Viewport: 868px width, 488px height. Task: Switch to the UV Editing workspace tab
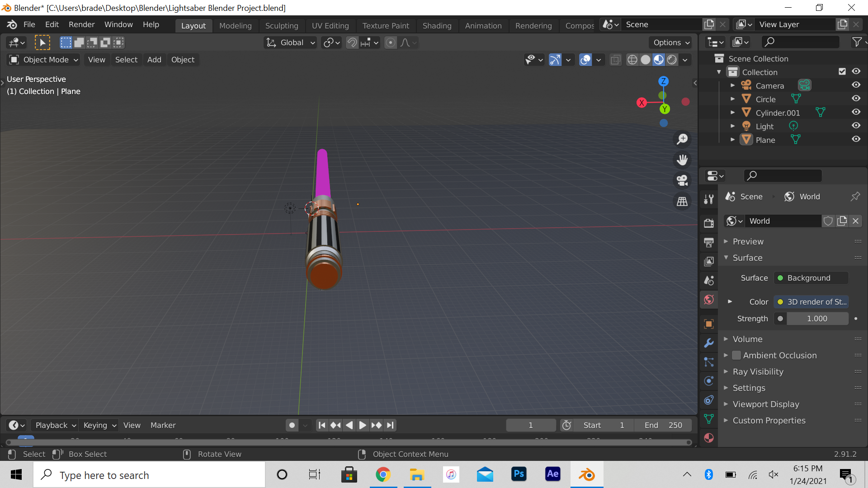330,26
